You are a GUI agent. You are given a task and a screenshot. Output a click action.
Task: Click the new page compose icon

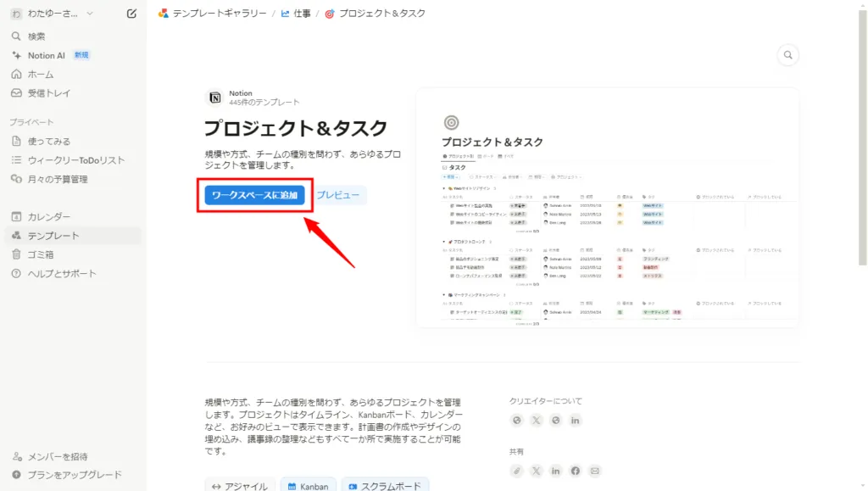(131, 14)
